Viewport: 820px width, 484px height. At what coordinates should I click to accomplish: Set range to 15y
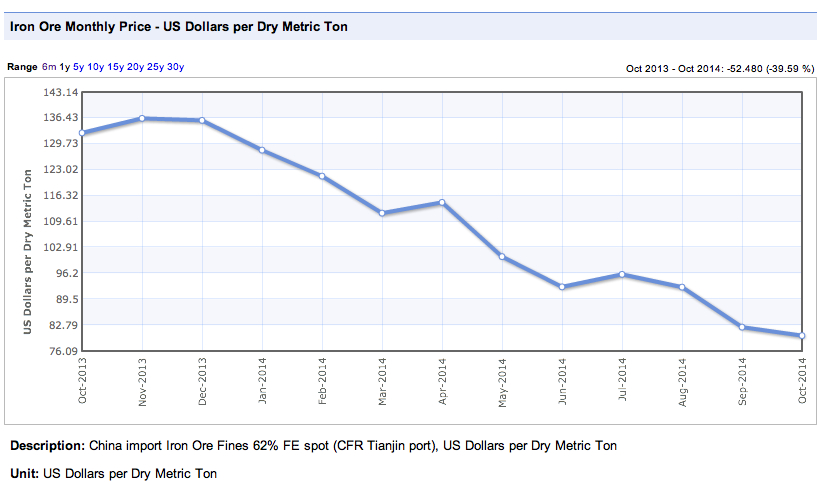coord(115,67)
